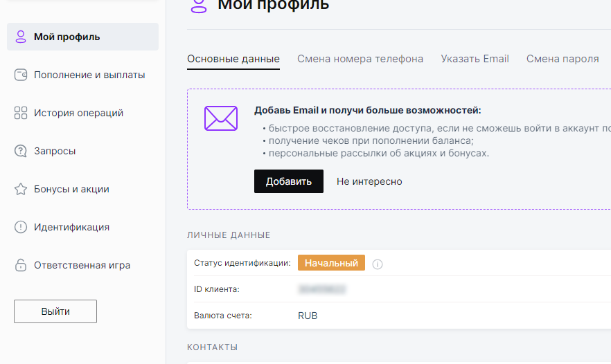Viewport: 611px width, 364px height.
Task: Click the purple envelope icon in Email banner
Action: [x=221, y=118]
